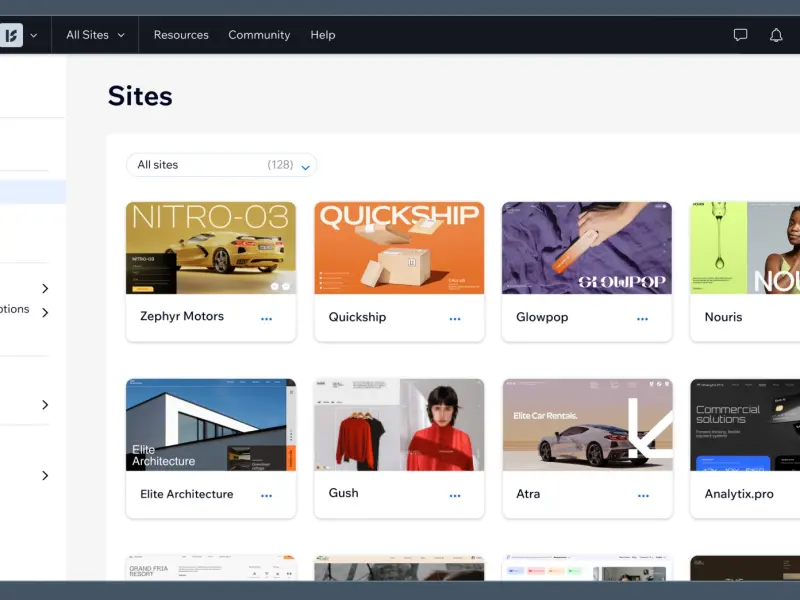Click the Gush site name
Image resolution: width=800 pixels, height=600 pixels.
(x=343, y=493)
